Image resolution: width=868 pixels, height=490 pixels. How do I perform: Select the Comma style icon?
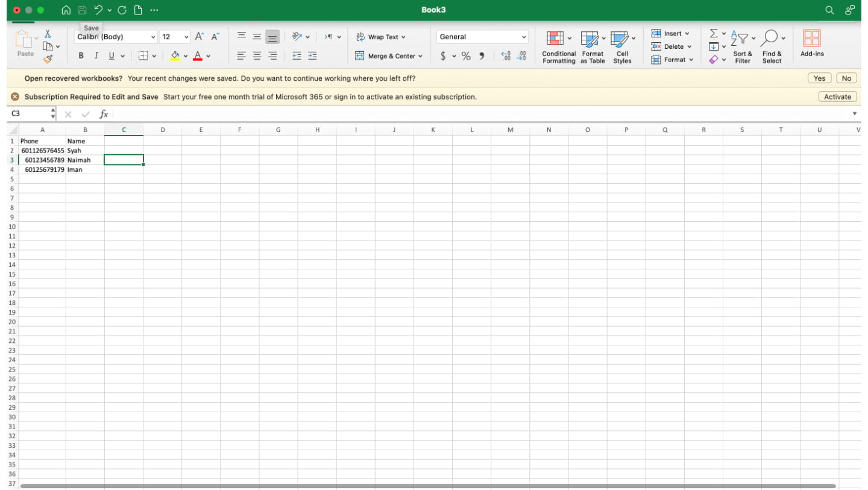[480, 56]
